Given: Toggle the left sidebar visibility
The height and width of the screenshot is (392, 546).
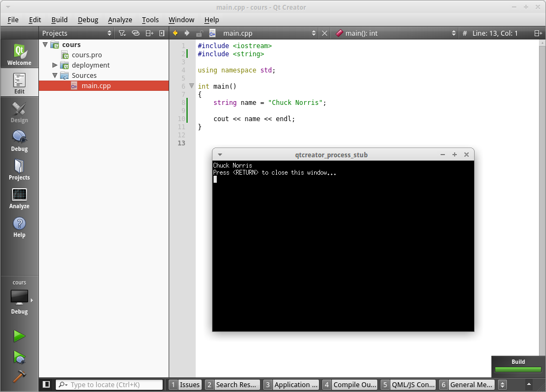Looking at the screenshot, I should tap(46, 384).
